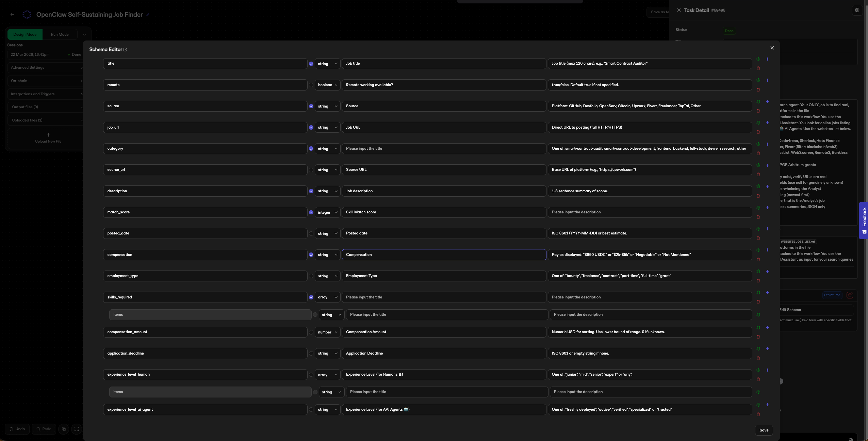Screen dimensions: 868x441
Task: Add a field after posted_date row
Action: (767, 229)
